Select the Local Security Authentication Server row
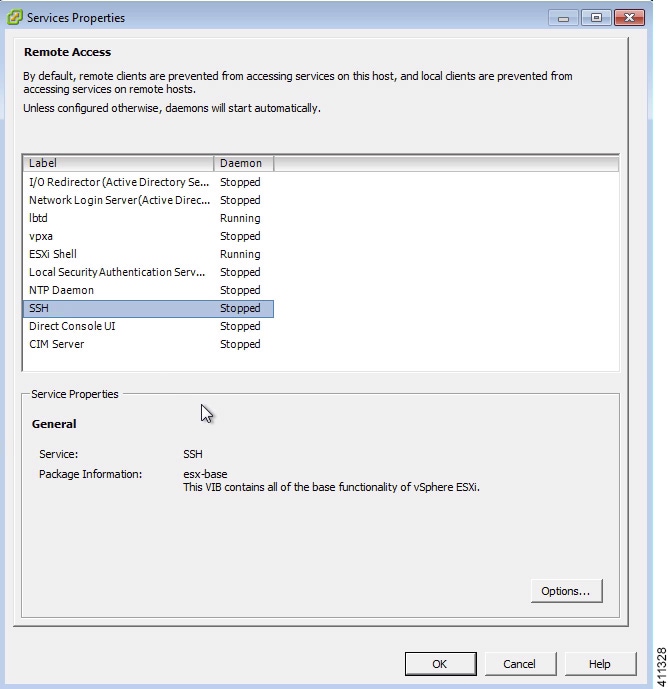Screen dimensions: 668x689 (x=148, y=272)
